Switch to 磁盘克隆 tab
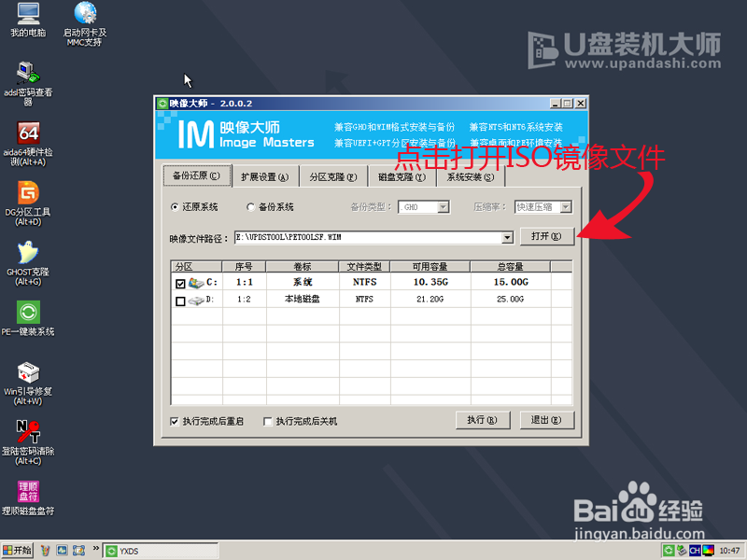 402,177
